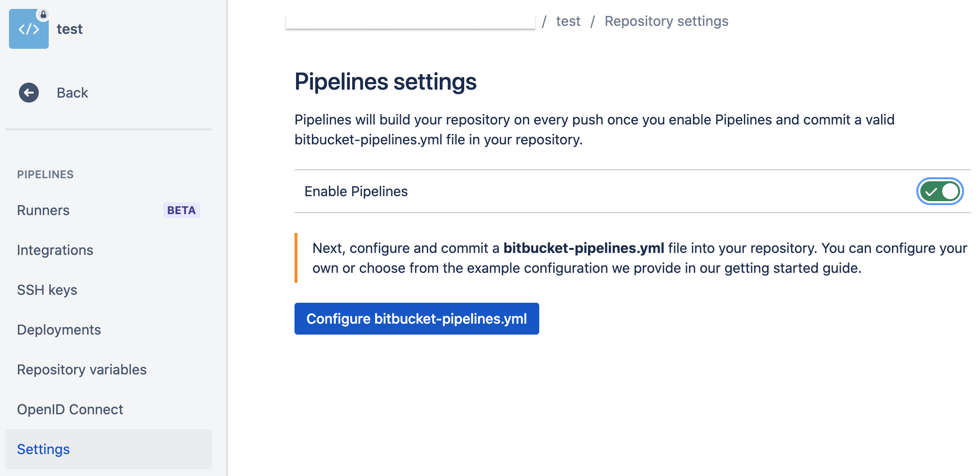Image resolution: width=980 pixels, height=476 pixels.
Task: Open OpenID Connect settings
Action: pyautogui.click(x=70, y=409)
